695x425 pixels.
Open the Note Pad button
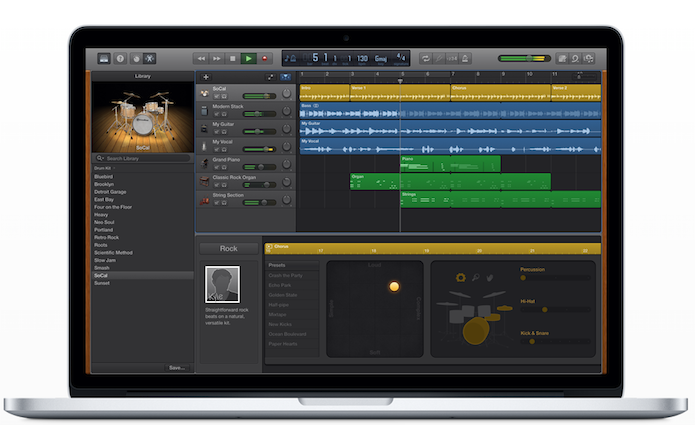tap(562, 58)
